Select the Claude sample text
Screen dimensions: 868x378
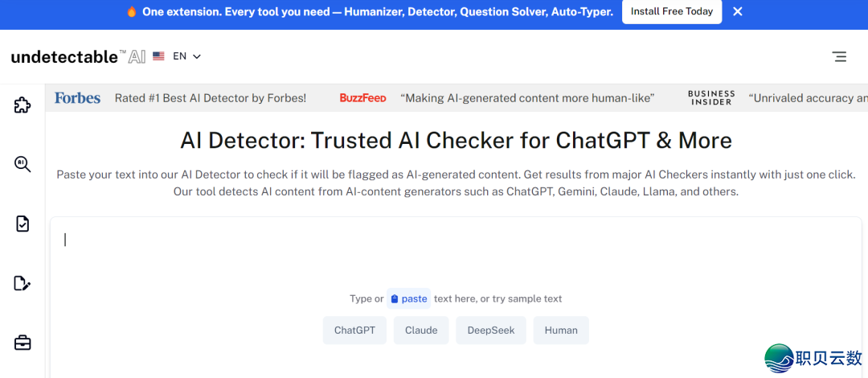point(421,331)
